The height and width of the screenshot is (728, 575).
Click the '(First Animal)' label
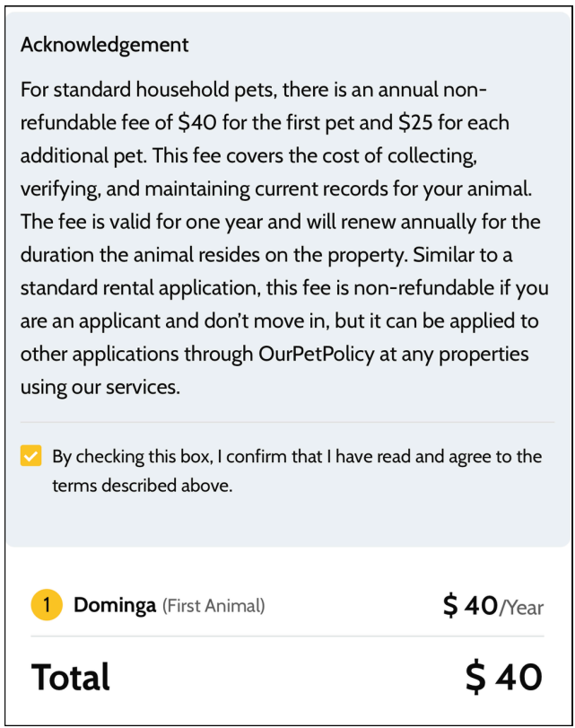(213, 606)
